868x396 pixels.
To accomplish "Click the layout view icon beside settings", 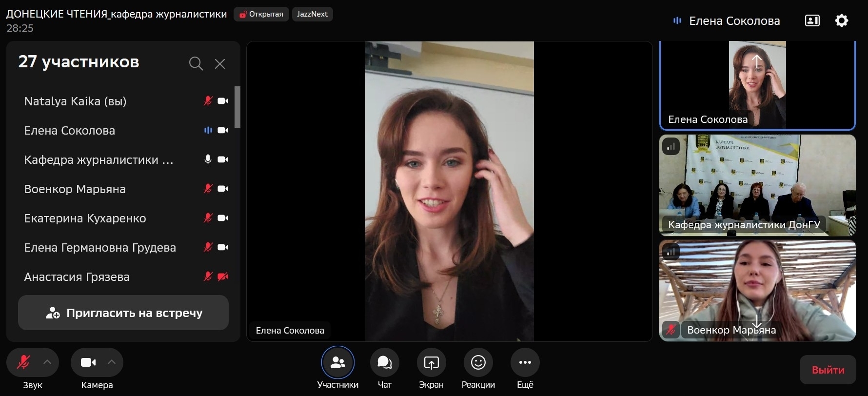I will (x=812, y=20).
